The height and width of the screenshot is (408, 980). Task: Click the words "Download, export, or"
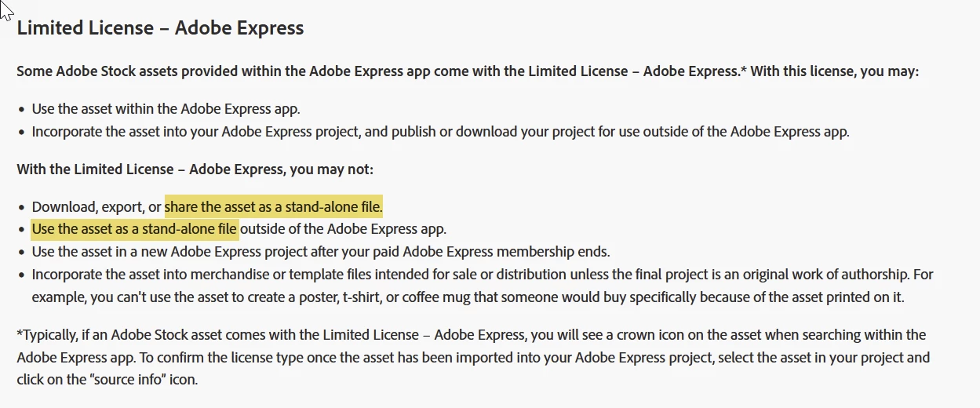point(97,207)
